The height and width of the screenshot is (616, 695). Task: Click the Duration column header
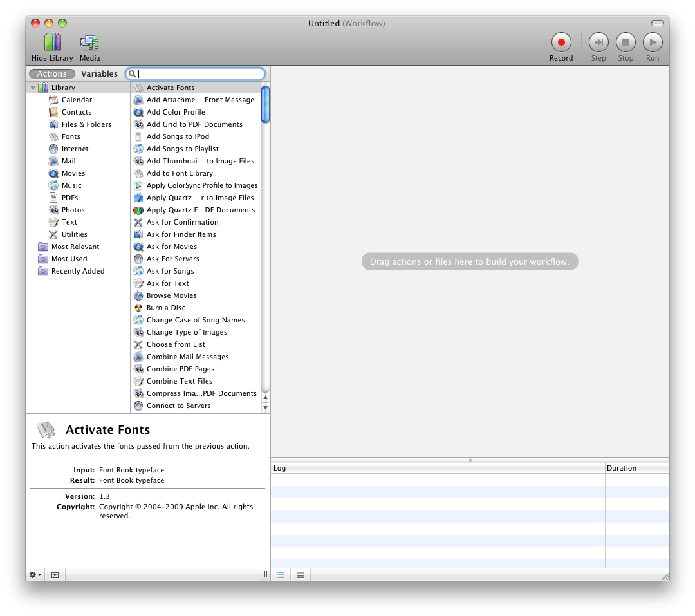[x=637, y=469]
